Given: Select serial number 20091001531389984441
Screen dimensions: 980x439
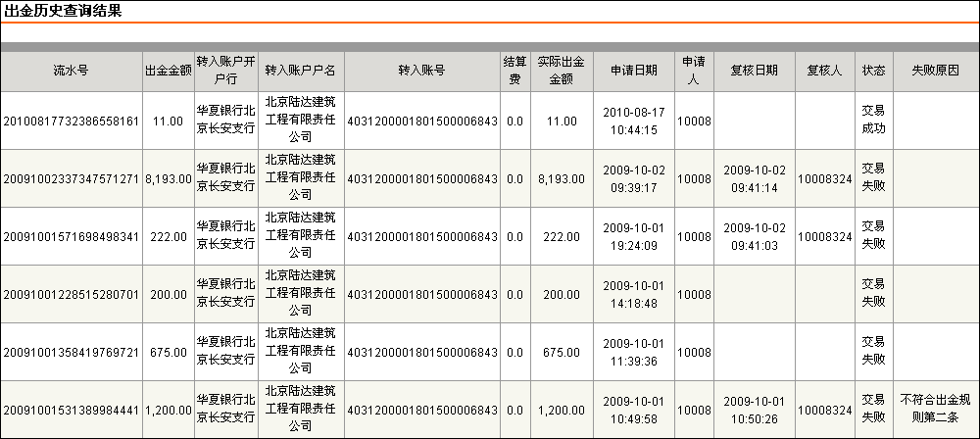Looking at the screenshot, I should coord(72,411).
